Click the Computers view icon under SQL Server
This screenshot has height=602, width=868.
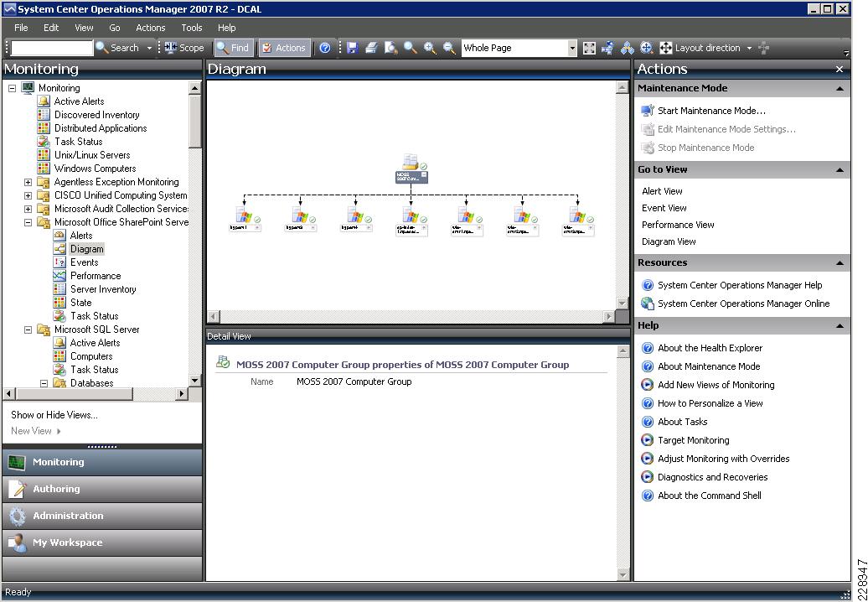pos(59,356)
